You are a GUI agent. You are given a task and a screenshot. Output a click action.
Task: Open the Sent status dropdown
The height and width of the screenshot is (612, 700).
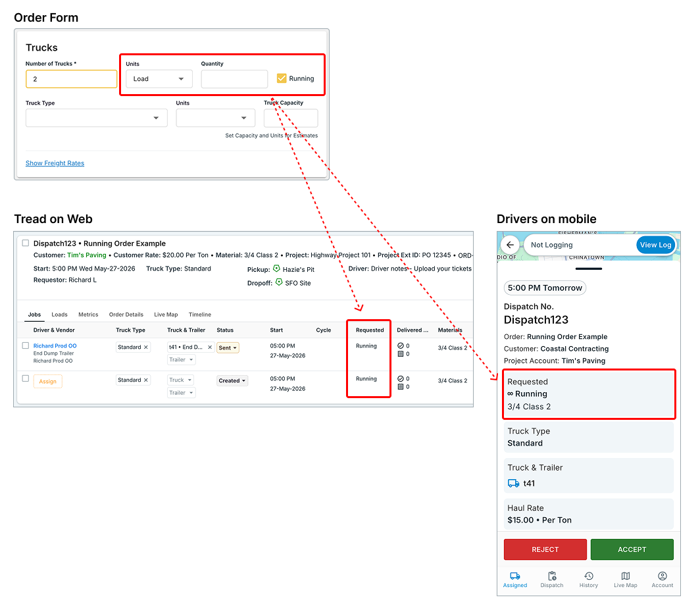[228, 347]
